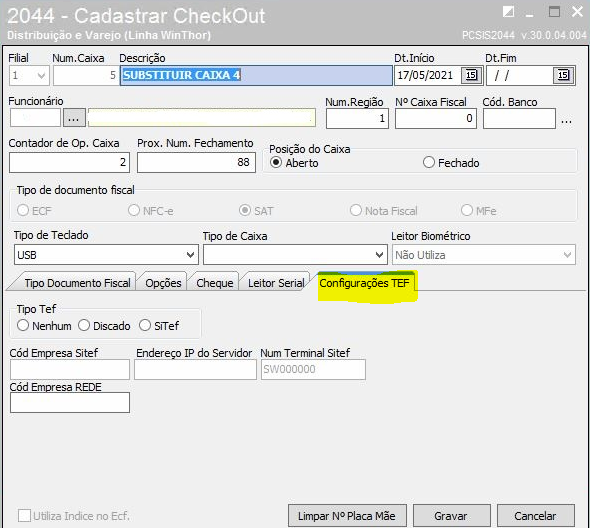Click the PCSIS2044 version label
Viewport: 590px width, 528px height.
[524, 35]
